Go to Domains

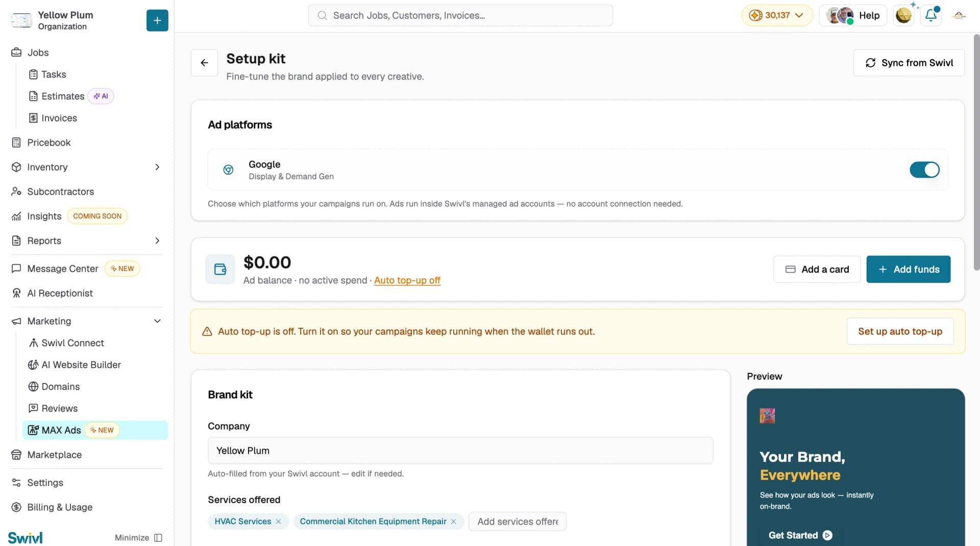point(60,387)
